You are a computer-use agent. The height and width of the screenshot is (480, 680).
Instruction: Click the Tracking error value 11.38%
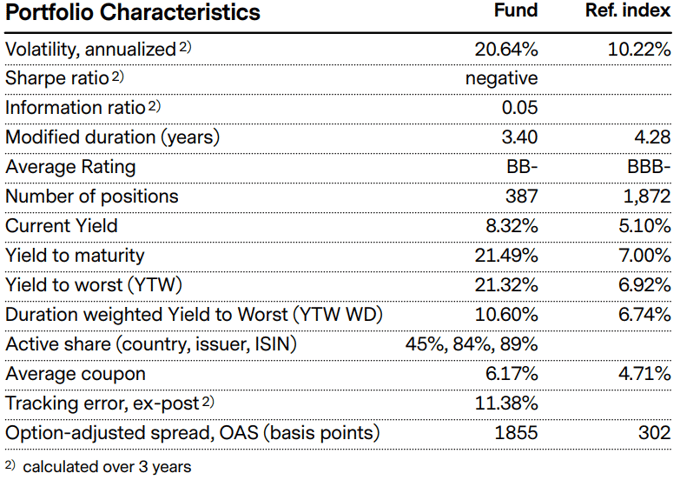coord(506,403)
